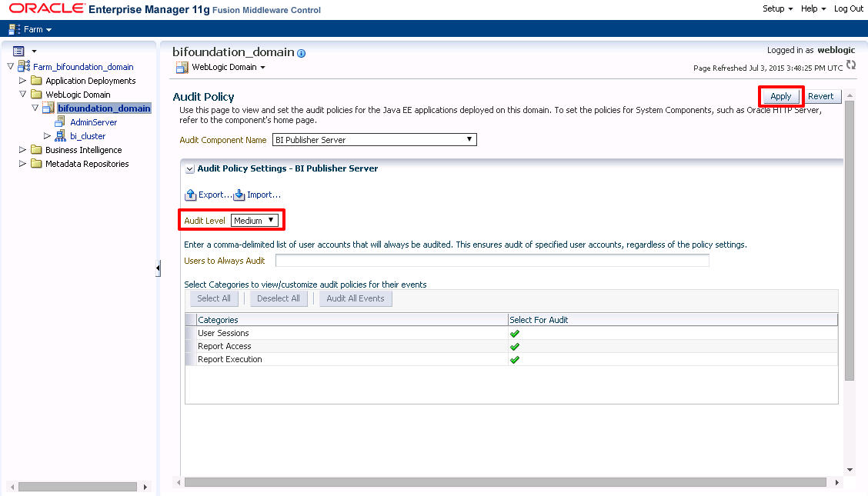Viewport: 868px width, 496px height.
Task: Click the Users to Always Audit field
Action: [x=492, y=261]
